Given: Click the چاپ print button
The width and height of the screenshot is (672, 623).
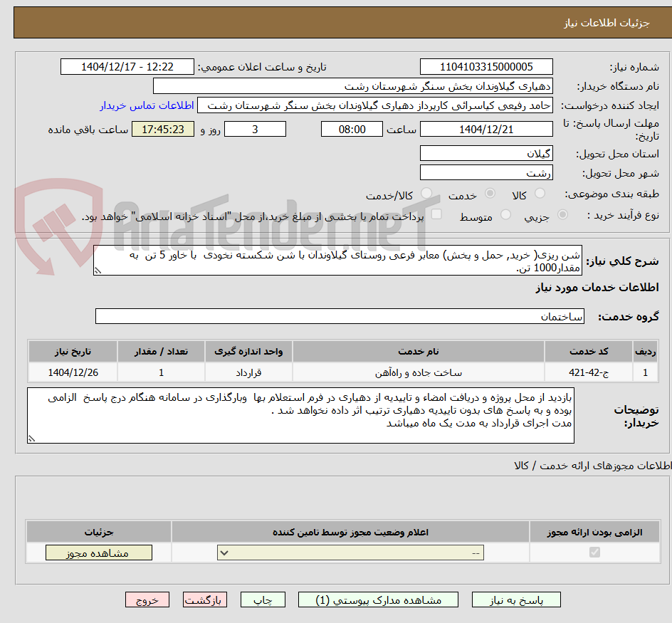Looking at the screenshot, I should (x=263, y=600).
